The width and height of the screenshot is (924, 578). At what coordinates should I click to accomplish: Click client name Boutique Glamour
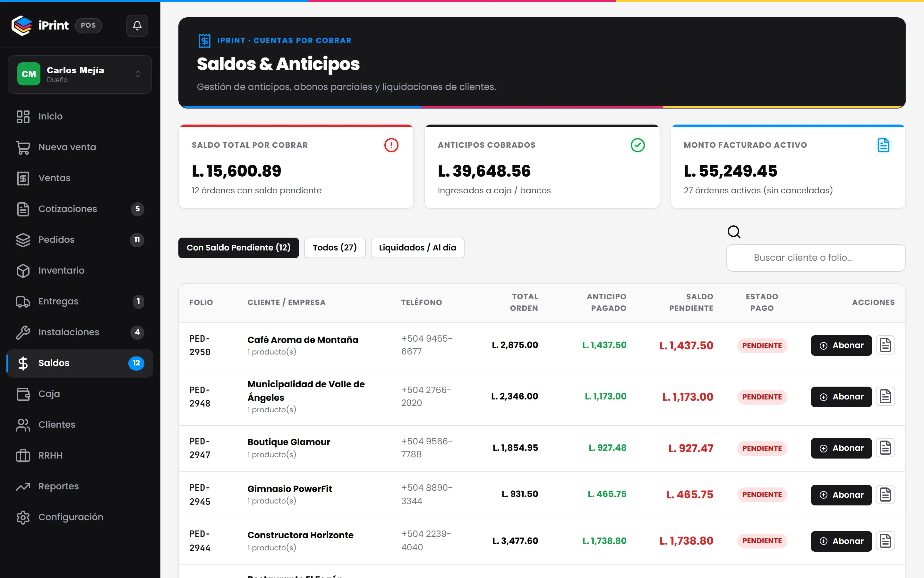pyautogui.click(x=289, y=442)
